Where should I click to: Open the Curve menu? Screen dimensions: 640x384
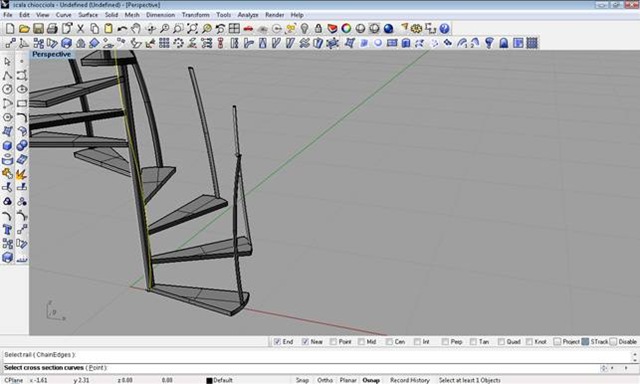coord(63,15)
